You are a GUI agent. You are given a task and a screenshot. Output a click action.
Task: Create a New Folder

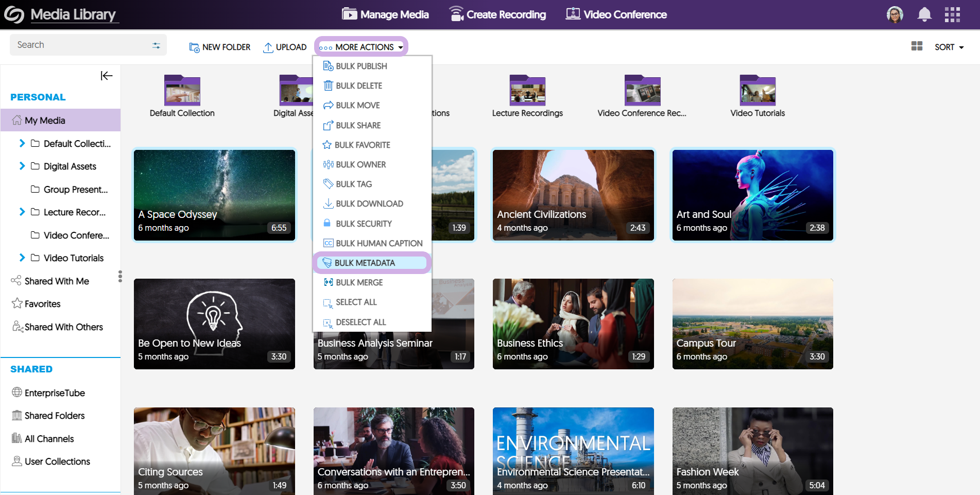(x=220, y=47)
